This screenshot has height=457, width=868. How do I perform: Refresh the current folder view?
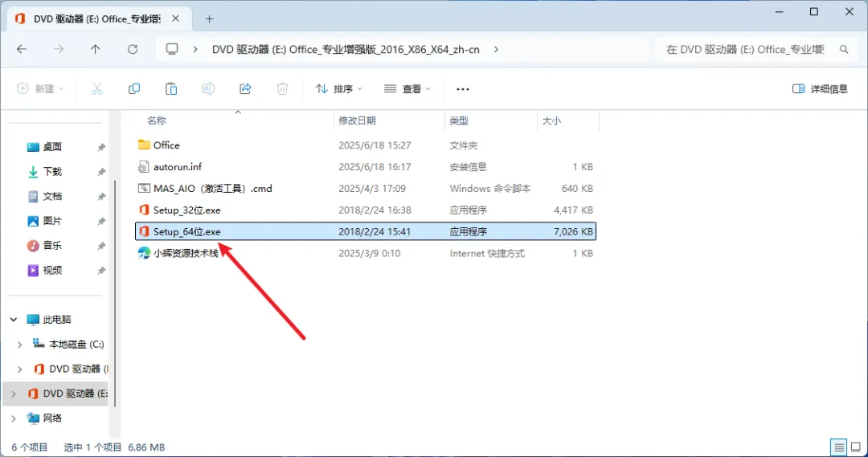coord(133,49)
